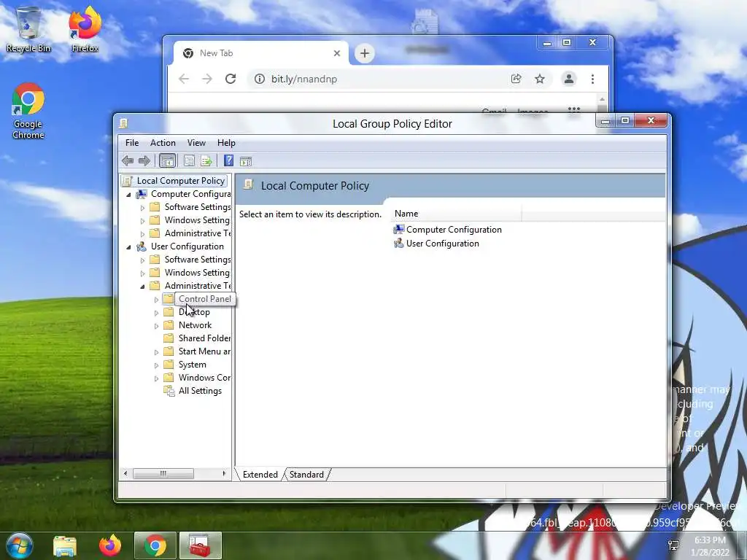Toggle Show/Hide Action Pane toolbar icon
The image size is (747, 560).
(x=246, y=161)
